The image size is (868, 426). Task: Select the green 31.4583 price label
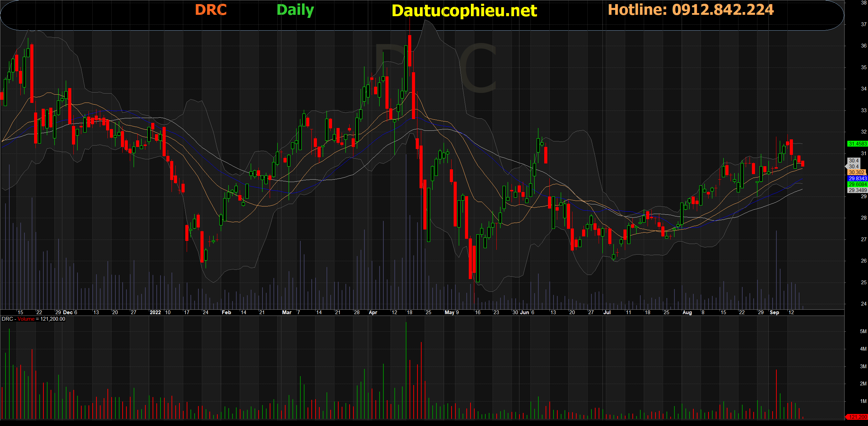(x=857, y=144)
